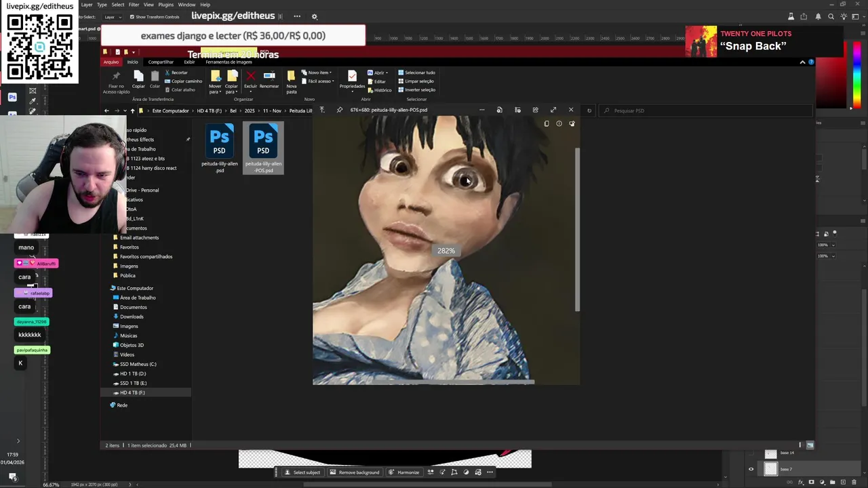Click the Copiar icon in the Explorer ribbon
Viewport: 868px width, 488px height.
[x=138, y=75]
